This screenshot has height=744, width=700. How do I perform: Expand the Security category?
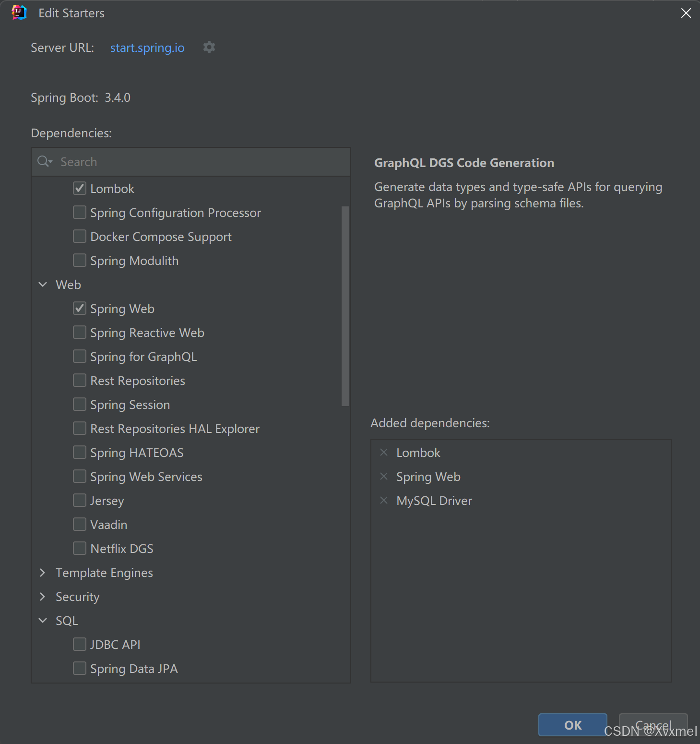click(43, 596)
